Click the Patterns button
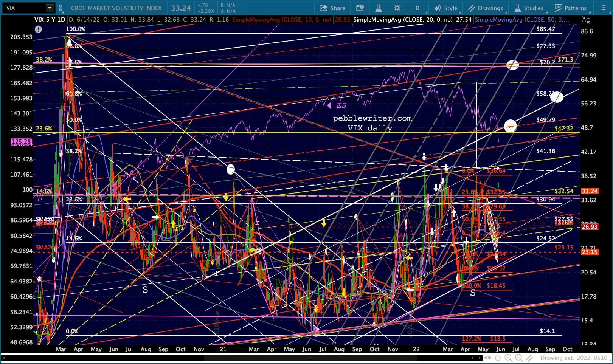 point(571,8)
